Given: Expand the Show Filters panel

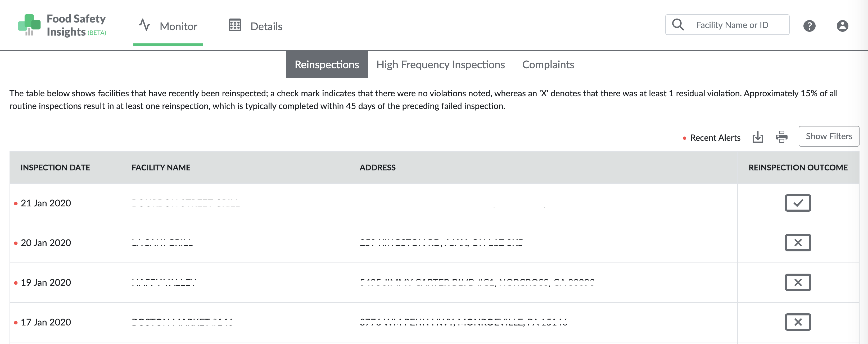Looking at the screenshot, I should 829,136.
